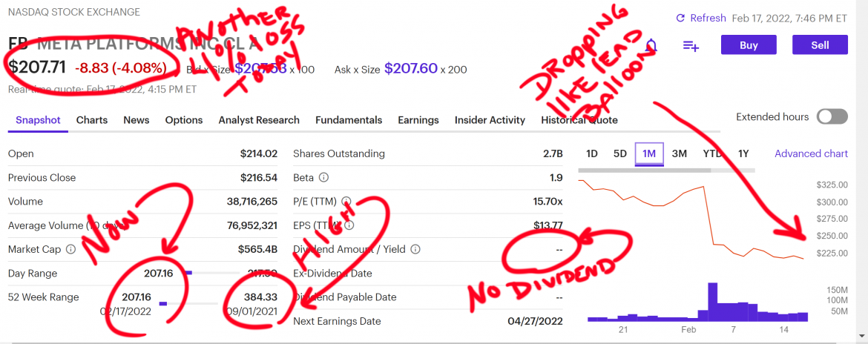Select the 3M chart range
The width and height of the screenshot is (868, 344).
coord(680,153)
